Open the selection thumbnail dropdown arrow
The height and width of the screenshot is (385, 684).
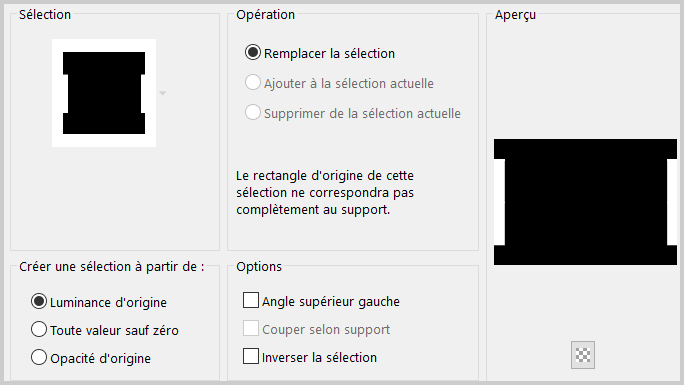pos(163,93)
